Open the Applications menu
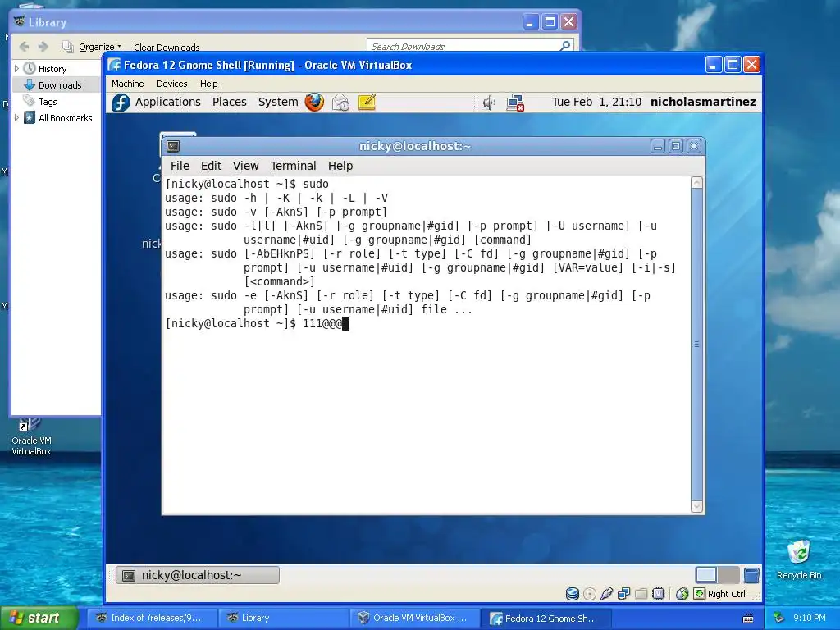 [167, 102]
